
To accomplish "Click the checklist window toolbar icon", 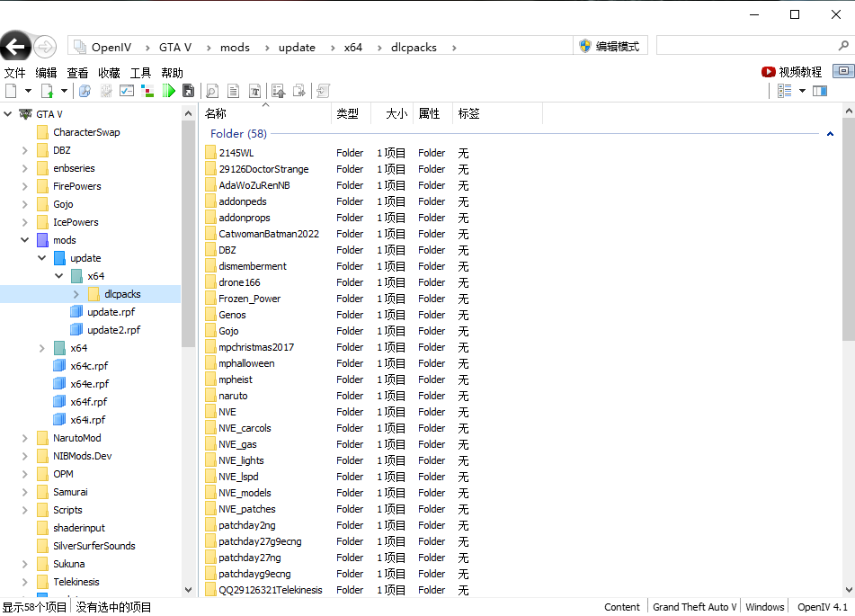I will (127, 91).
